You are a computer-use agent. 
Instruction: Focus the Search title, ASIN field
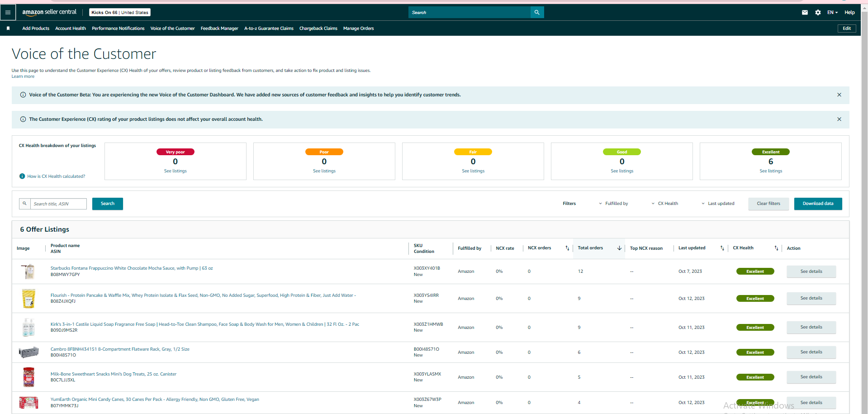pyautogui.click(x=58, y=204)
